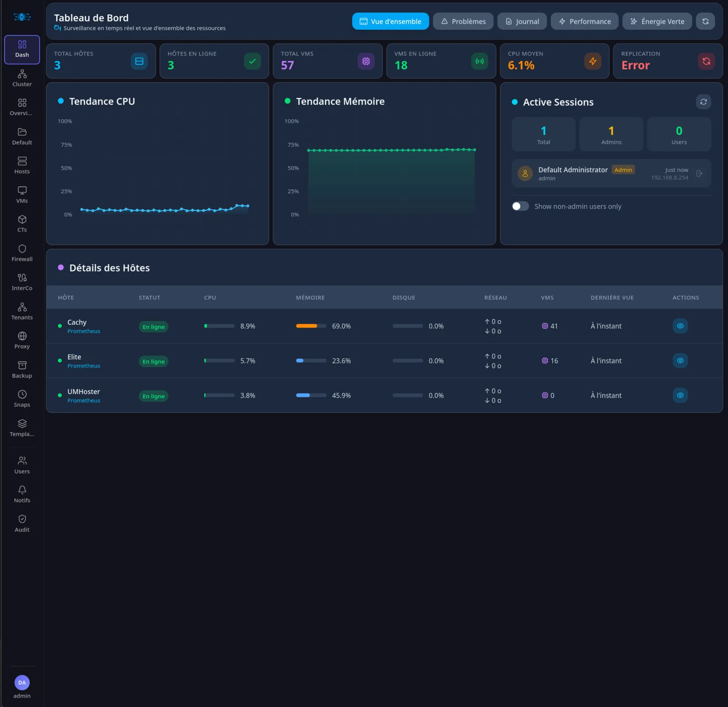
Task: Click the 45.9% memory value for UMHoster
Action: (341, 395)
